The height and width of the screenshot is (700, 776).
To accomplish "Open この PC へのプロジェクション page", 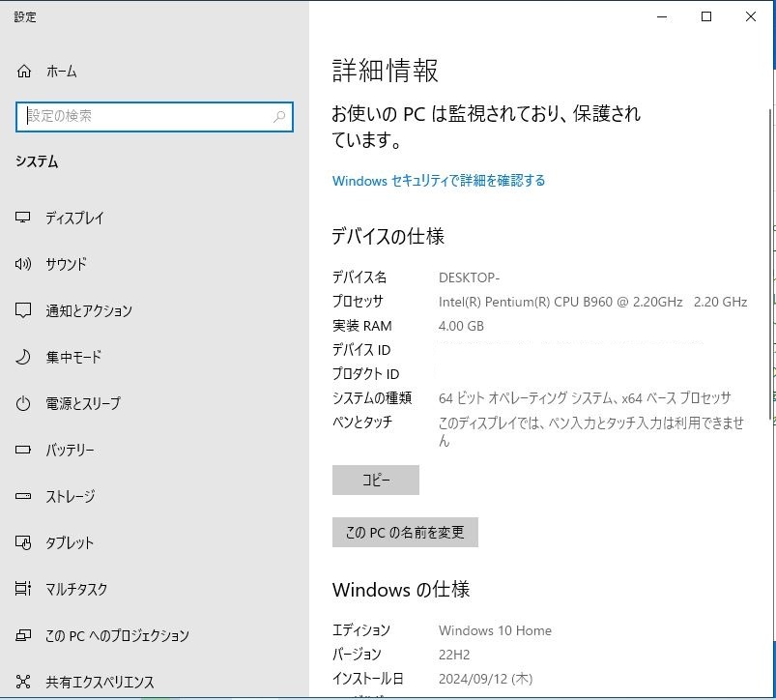I will pyautogui.click(x=117, y=635).
